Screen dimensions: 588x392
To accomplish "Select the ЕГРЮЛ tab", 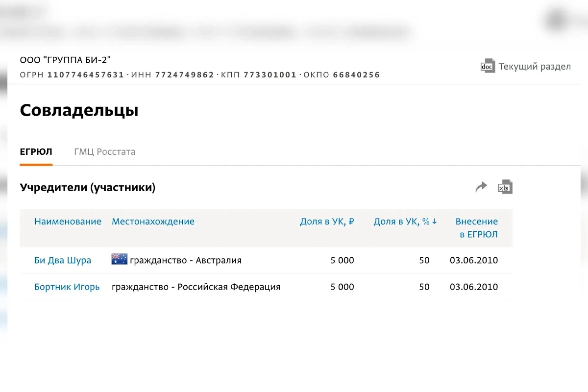I will click(36, 151).
